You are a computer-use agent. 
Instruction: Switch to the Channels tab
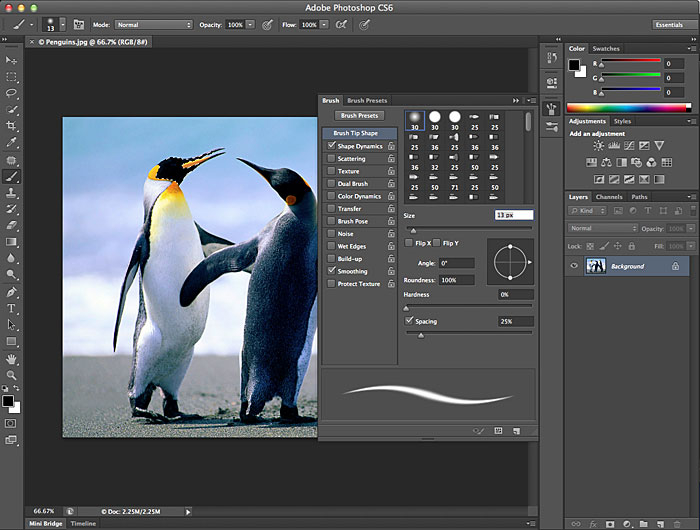pyautogui.click(x=609, y=197)
